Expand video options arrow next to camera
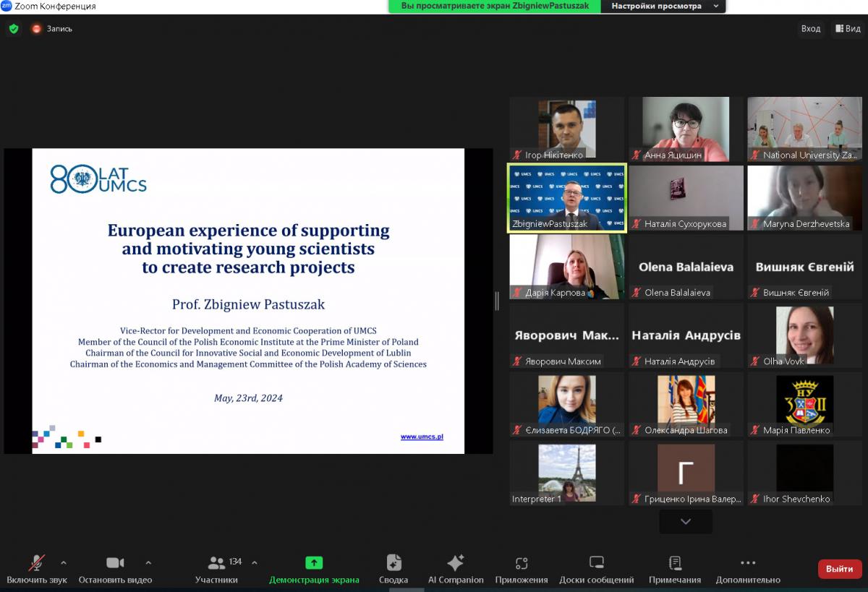 [148, 562]
